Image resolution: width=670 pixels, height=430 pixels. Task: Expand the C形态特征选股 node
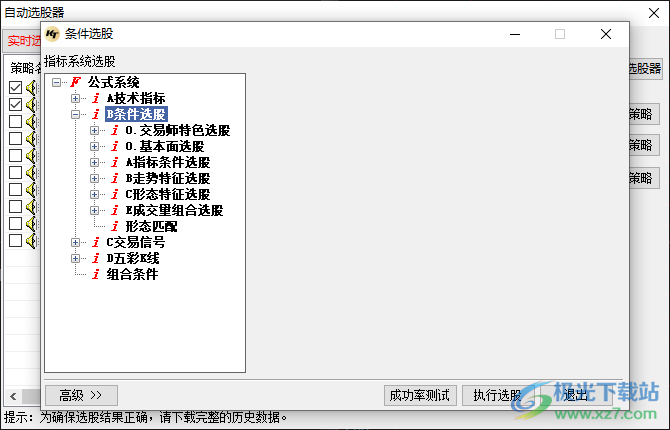coord(94,194)
